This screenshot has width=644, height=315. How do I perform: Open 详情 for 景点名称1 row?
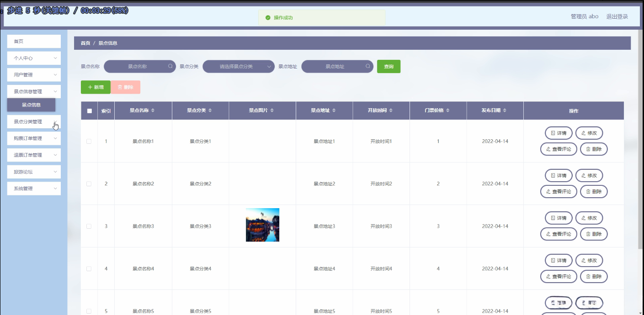pyautogui.click(x=559, y=133)
